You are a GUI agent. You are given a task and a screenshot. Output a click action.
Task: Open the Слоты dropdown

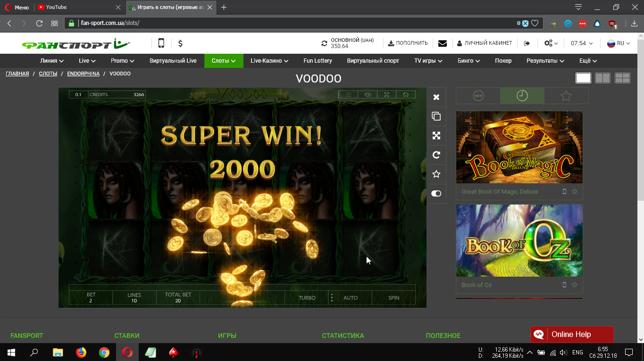(x=224, y=61)
